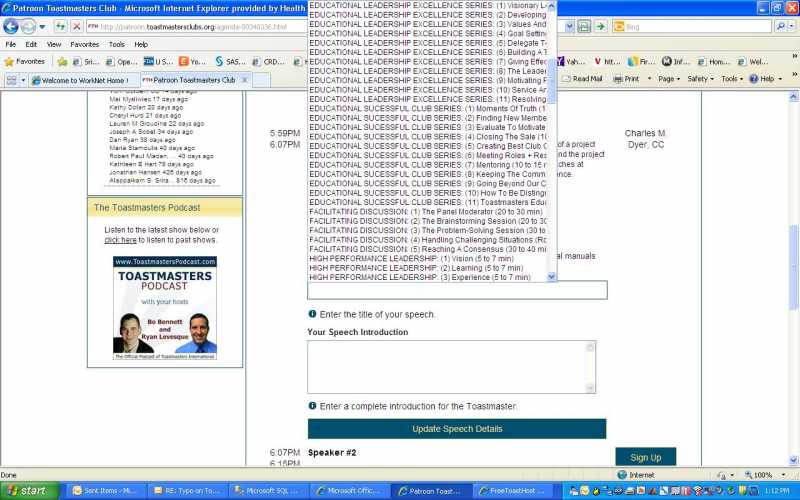Open the File menu
This screenshot has width=800, height=500.
click(11, 44)
